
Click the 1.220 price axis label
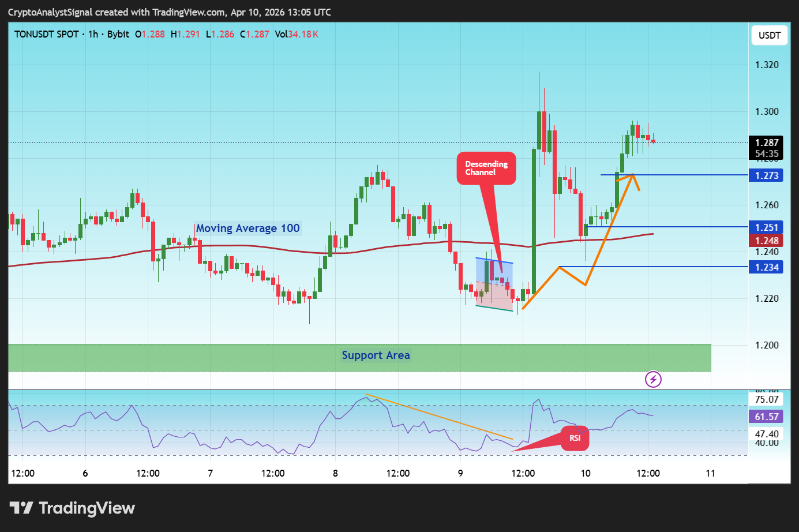coord(767,298)
